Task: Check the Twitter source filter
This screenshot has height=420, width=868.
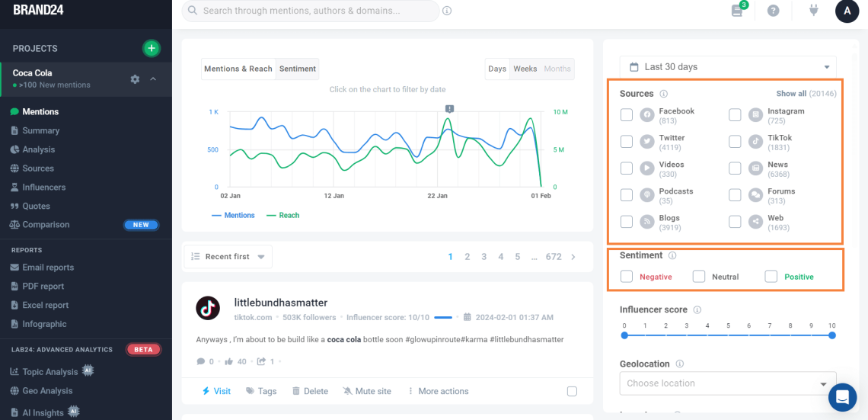Action: [x=627, y=141]
